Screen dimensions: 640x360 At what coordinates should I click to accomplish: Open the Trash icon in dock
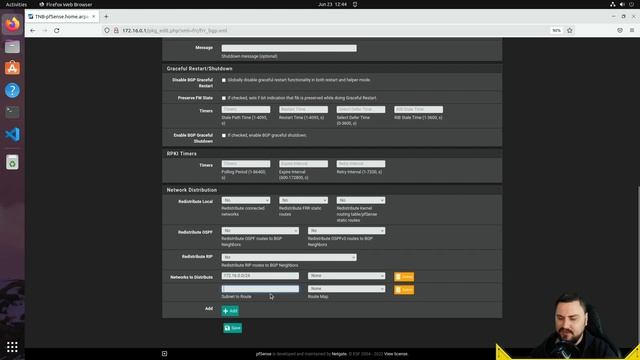coord(12,162)
